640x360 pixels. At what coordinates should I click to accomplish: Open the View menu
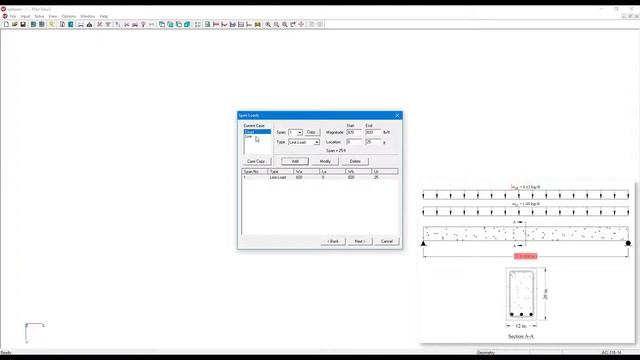tap(53, 16)
